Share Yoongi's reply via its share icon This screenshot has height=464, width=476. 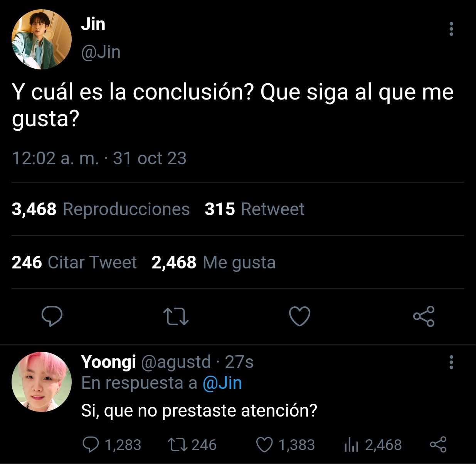(438, 445)
